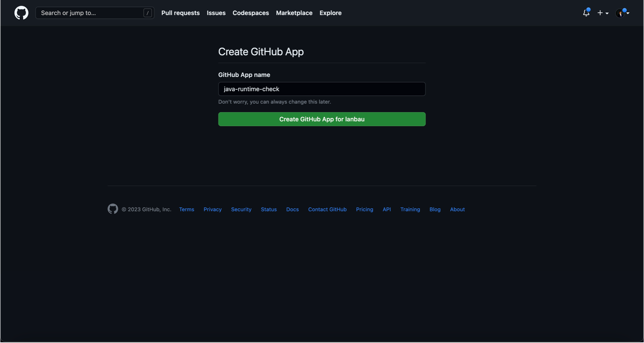The width and height of the screenshot is (644, 343).
Task: Expand the plus create-new dropdown
Action: point(603,13)
